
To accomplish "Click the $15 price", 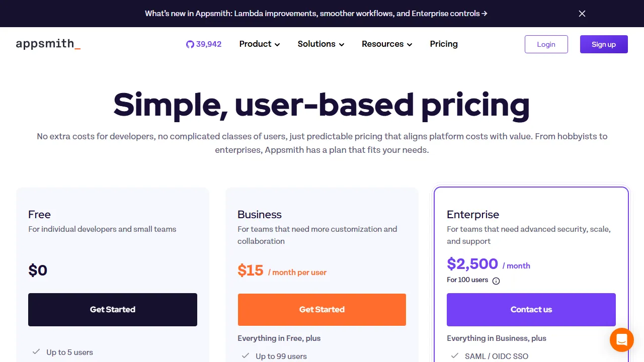I will click(x=251, y=270).
